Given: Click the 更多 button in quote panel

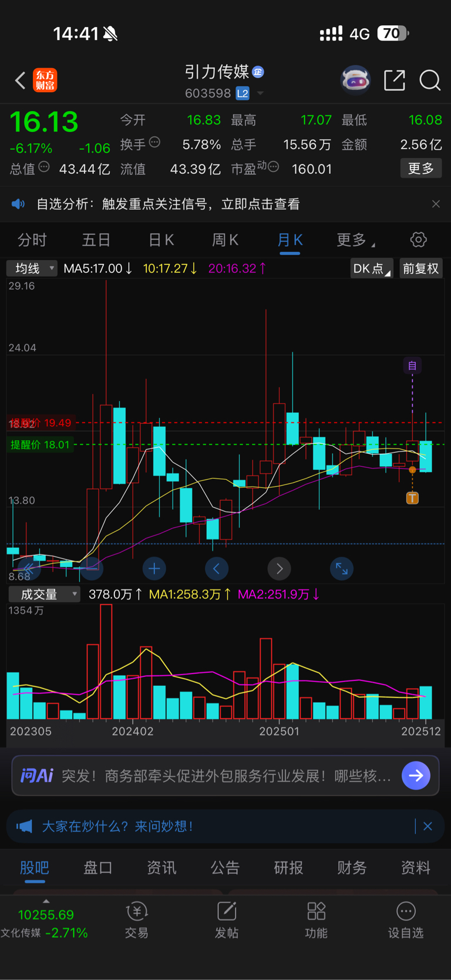Looking at the screenshot, I should 421,169.
